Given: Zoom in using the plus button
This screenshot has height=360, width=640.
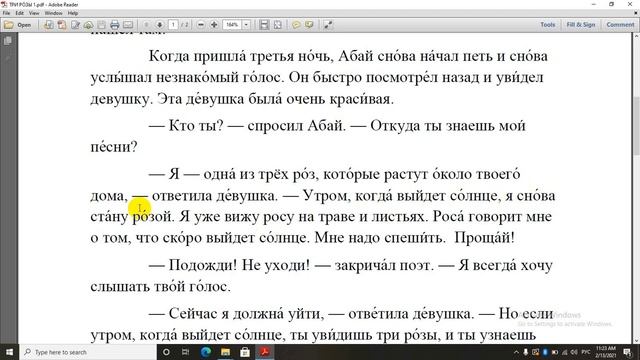Looking at the screenshot, I should 214,25.
